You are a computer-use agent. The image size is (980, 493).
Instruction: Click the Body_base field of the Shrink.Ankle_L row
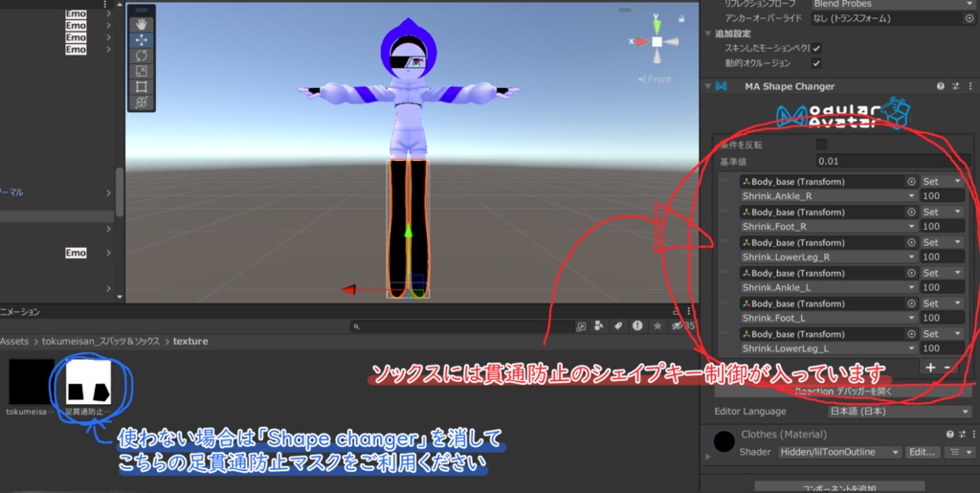click(829, 273)
